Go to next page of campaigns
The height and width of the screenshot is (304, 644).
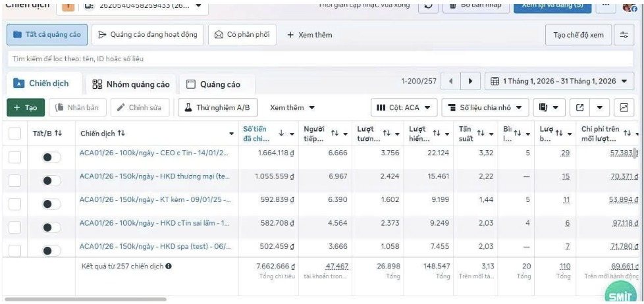coord(470,81)
